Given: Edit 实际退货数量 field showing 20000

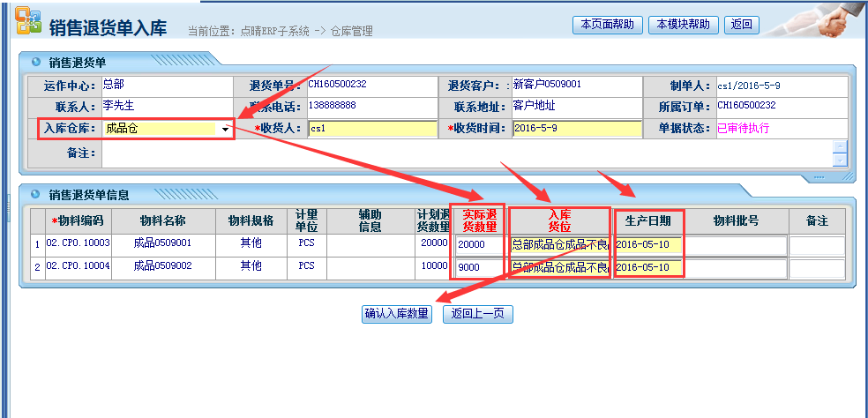Looking at the screenshot, I should click(479, 245).
